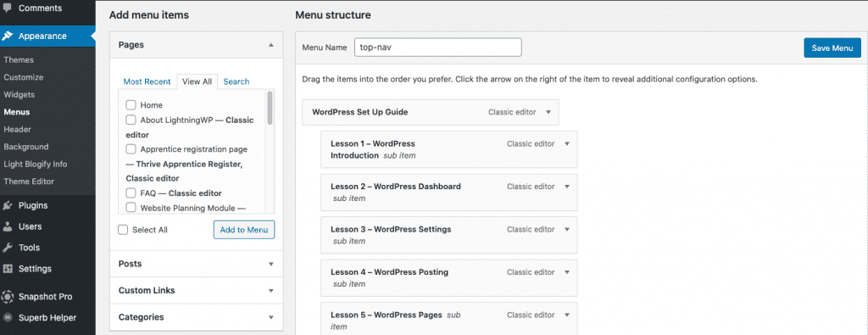The height and width of the screenshot is (335, 868).
Task: Click the Appearance paintbrush icon
Action: (x=7, y=36)
